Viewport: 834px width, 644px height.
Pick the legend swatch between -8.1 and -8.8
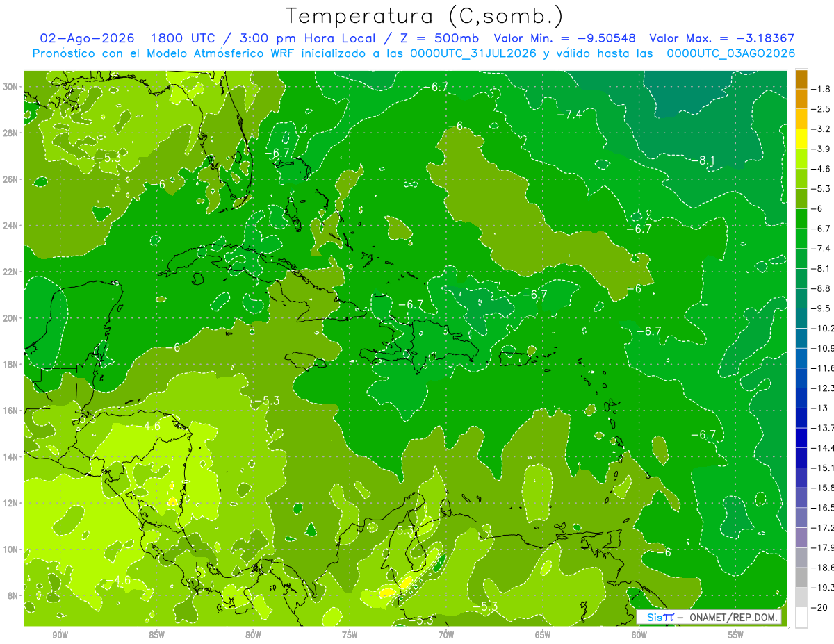(x=801, y=279)
